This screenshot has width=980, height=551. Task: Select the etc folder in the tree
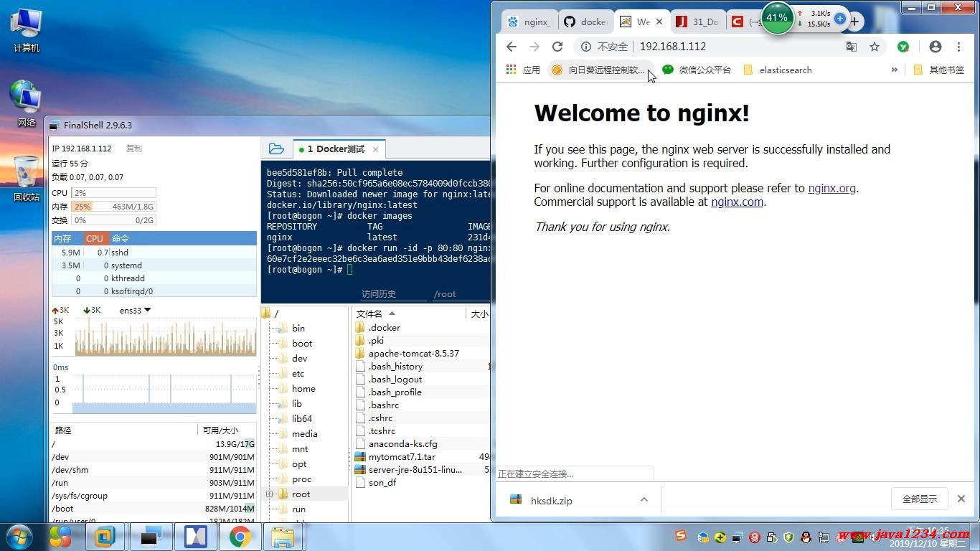[298, 374]
